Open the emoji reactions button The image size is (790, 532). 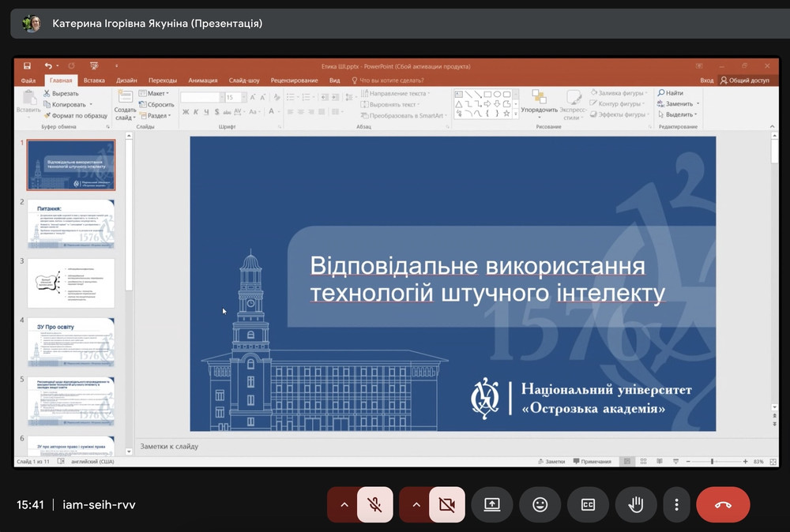(x=540, y=504)
